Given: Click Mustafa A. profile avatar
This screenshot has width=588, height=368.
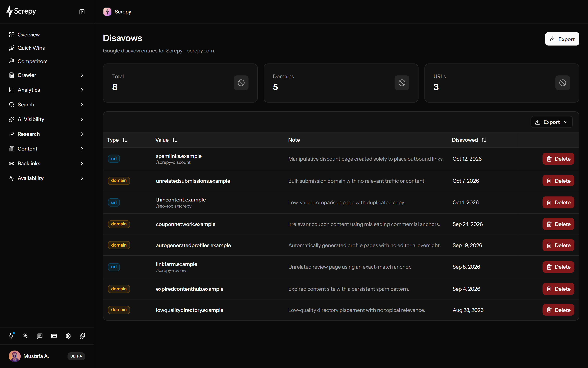Looking at the screenshot, I should [15, 356].
